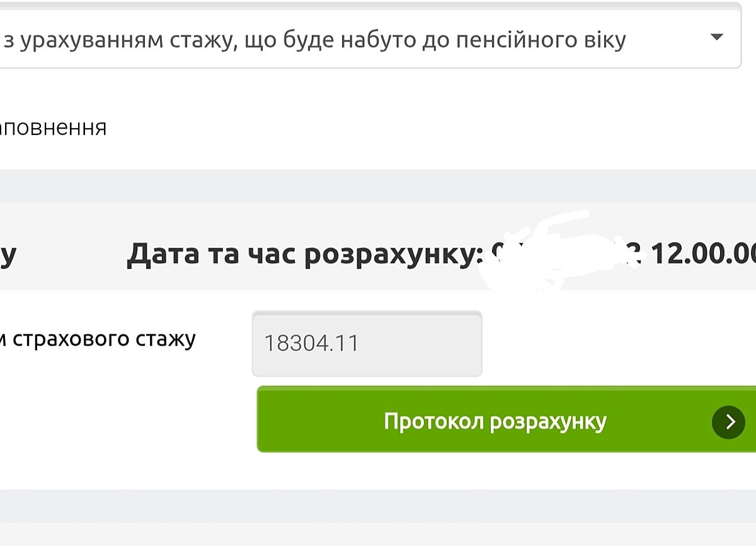
Task: Click the number 18304.11
Action: click(311, 344)
